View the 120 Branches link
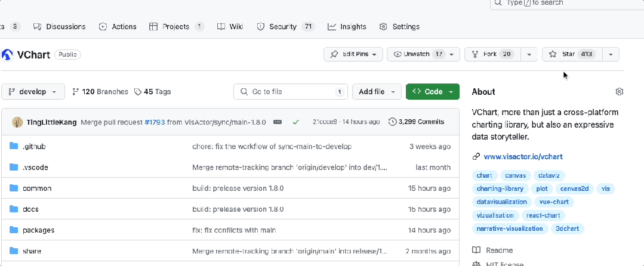 tap(100, 91)
